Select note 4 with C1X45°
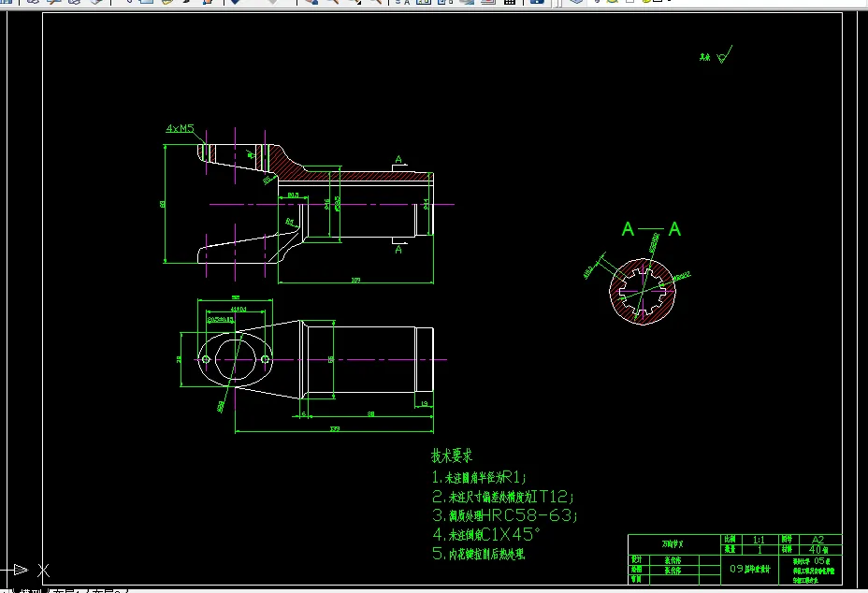 click(x=486, y=534)
